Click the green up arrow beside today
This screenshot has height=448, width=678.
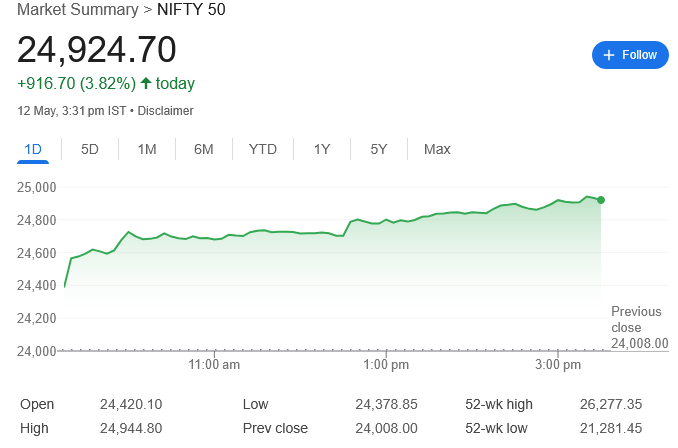[146, 84]
